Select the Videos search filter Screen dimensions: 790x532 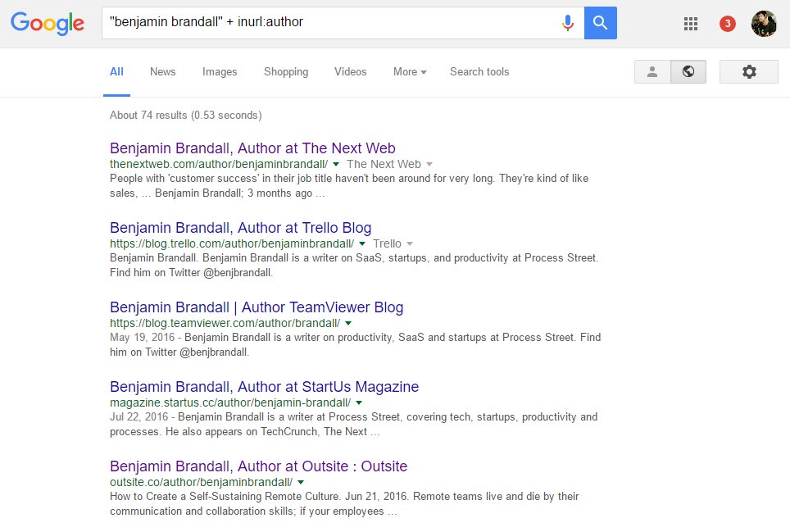350,72
